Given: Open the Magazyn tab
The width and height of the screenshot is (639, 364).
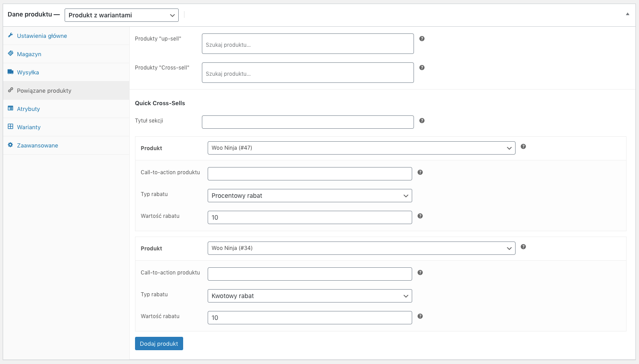Looking at the screenshot, I should coord(66,54).
